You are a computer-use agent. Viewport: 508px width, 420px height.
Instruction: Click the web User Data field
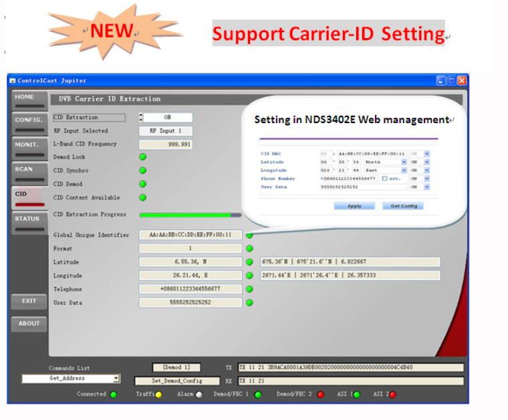[x=363, y=187]
